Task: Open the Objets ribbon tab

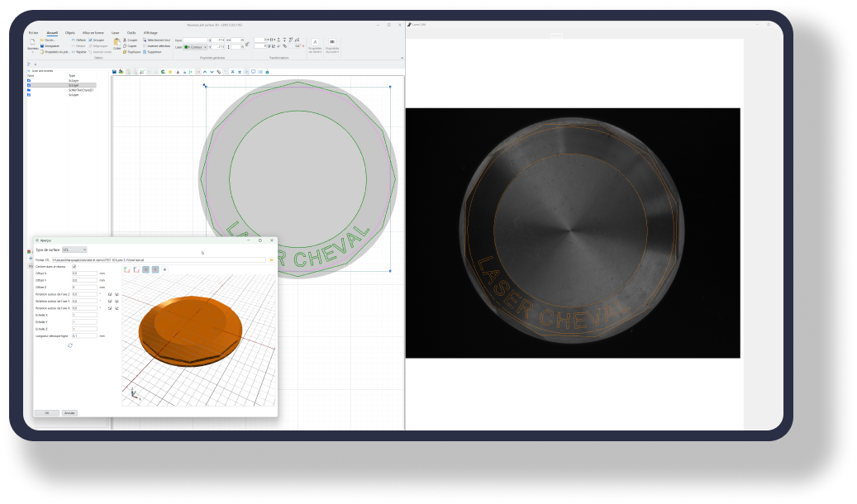Action: (69, 32)
